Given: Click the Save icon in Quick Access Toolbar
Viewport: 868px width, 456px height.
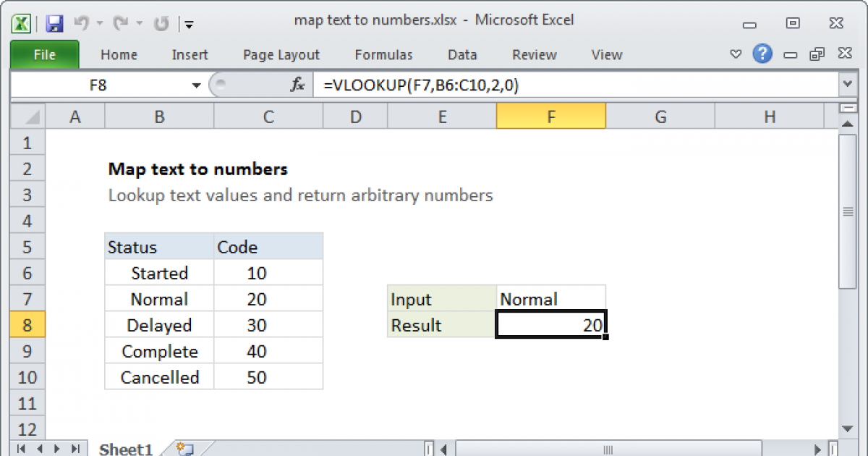Looking at the screenshot, I should pos(54,23).
